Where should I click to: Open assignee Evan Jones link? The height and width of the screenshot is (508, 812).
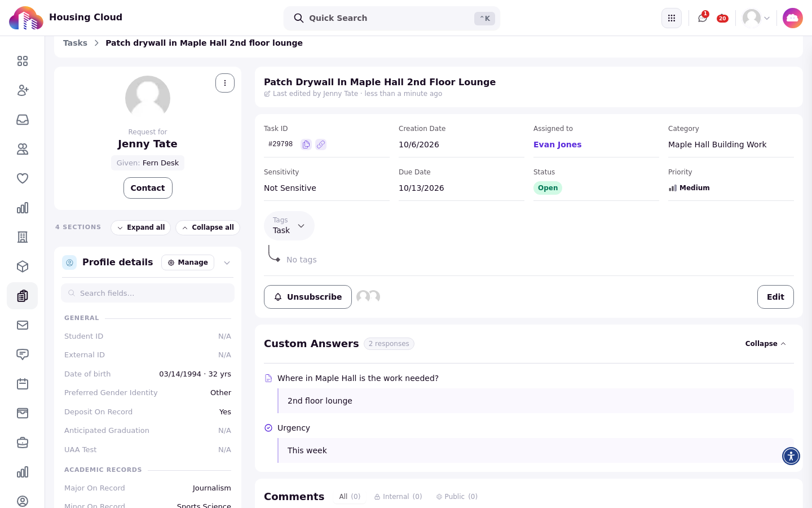(557, 144)
